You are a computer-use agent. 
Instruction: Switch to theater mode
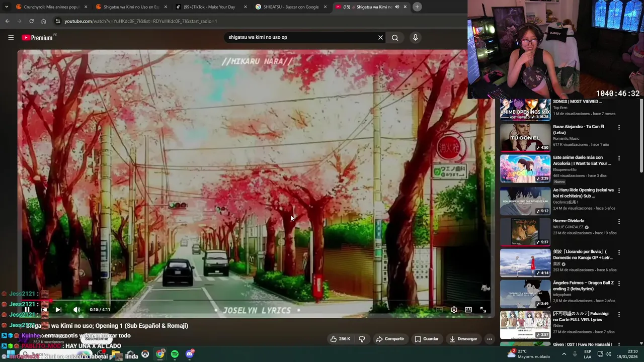pos(468,310)
